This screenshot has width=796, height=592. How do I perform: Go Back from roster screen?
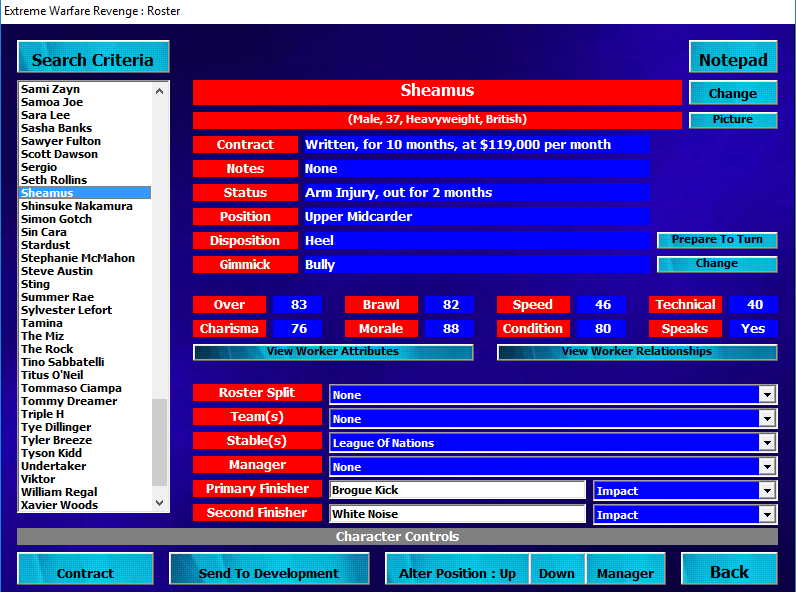[729, 572]
